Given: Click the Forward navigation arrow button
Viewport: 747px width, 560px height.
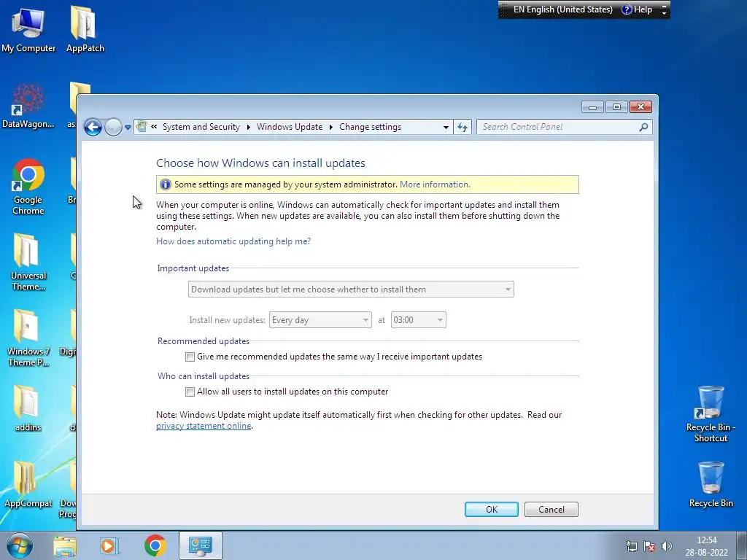Looking at the screenshot, I should click(113, 127).
